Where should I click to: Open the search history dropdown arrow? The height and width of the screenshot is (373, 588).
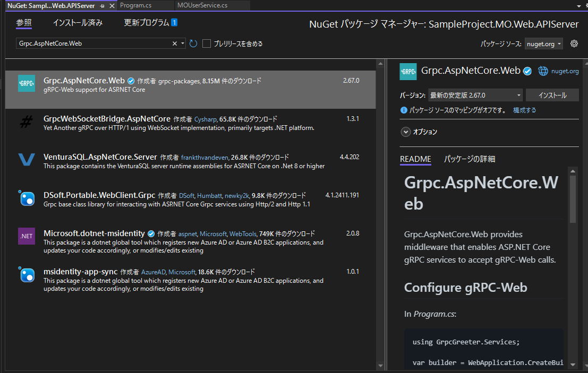(183, 44)
